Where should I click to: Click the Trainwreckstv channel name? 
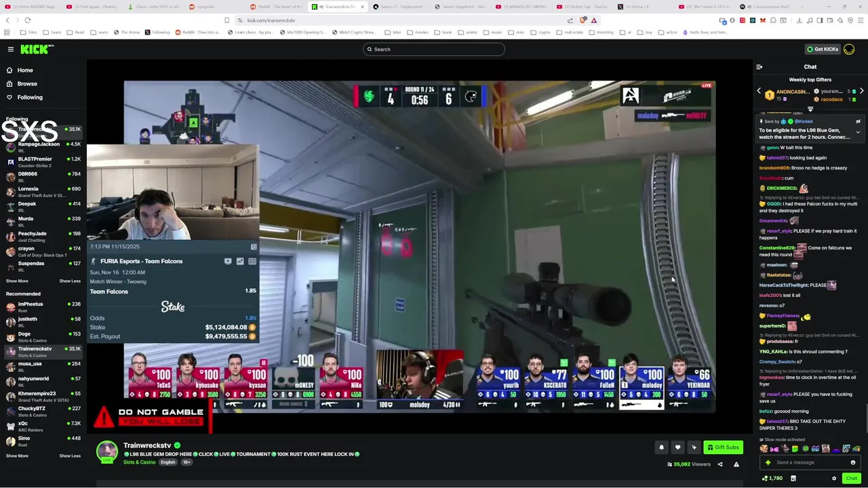(147, 445)
